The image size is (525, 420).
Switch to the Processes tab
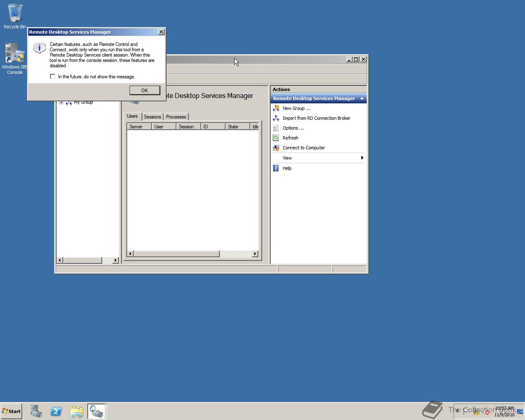click(176, 117)
